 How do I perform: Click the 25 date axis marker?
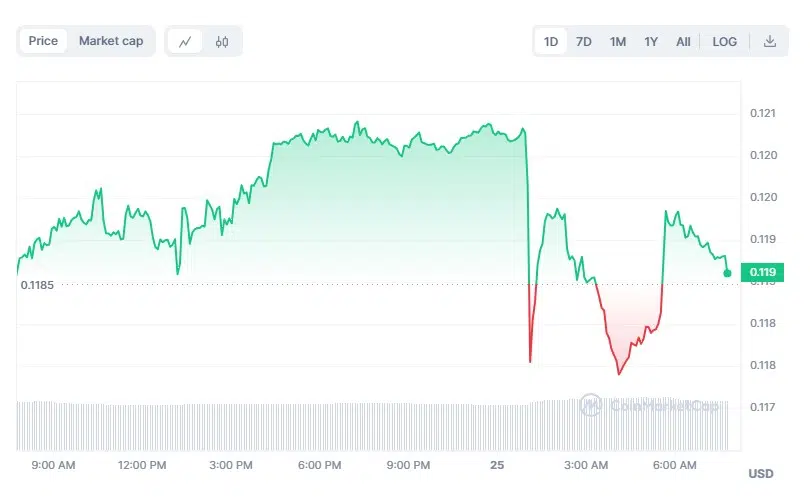[x=497, y=465]
